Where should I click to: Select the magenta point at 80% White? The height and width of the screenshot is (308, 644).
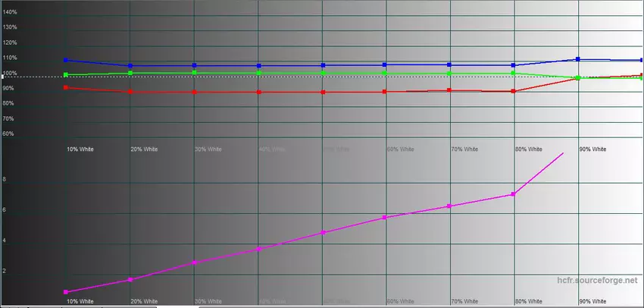click(x=514, y=195)
